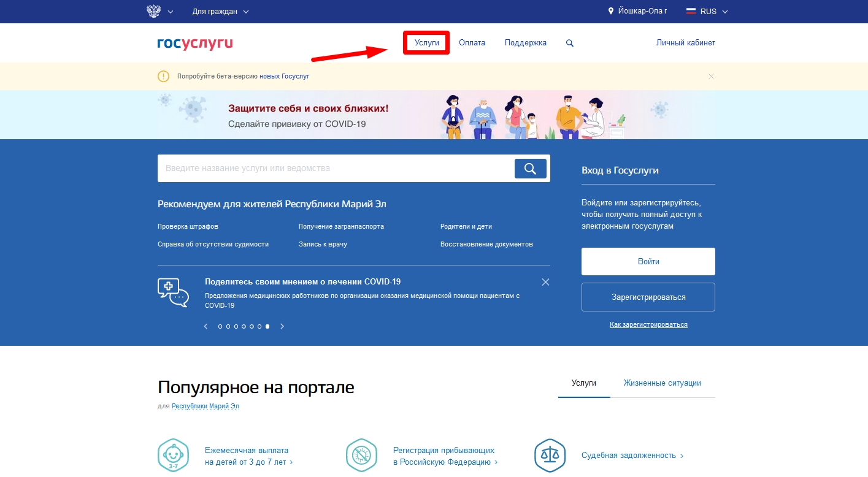Go to the Госуслуги logo home link
This screenshot has height=477, width=868.
pyautogui.click(x=195, y=43)
